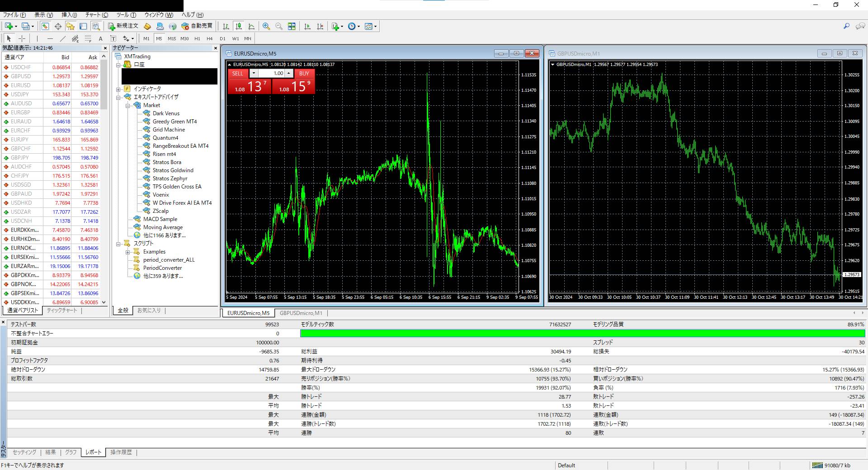The image size is (868, 470).
Task: Open the ファイル menu
Action: coord(14,15)
